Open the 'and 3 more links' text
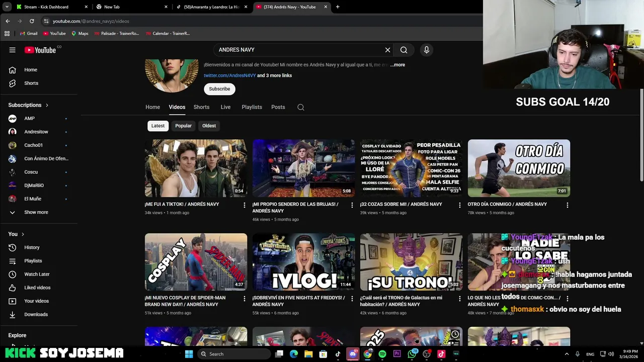Screen dimensions: 644x362 pyautogui.click(x=275, y=75)
